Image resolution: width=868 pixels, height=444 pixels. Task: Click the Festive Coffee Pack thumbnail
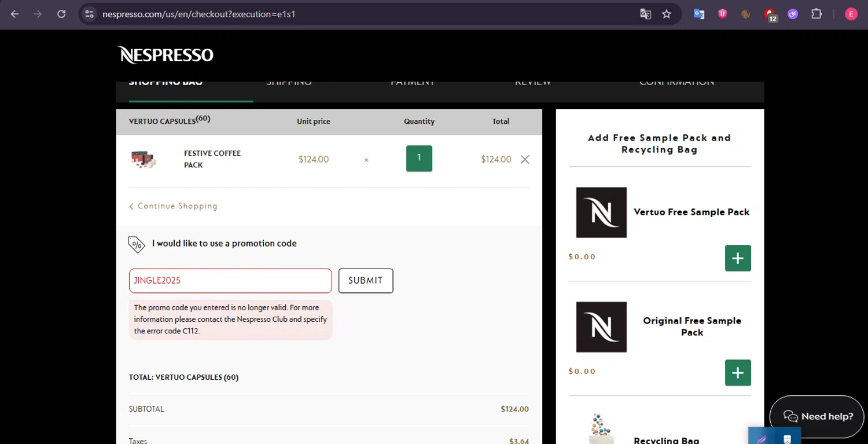[144, 159]
